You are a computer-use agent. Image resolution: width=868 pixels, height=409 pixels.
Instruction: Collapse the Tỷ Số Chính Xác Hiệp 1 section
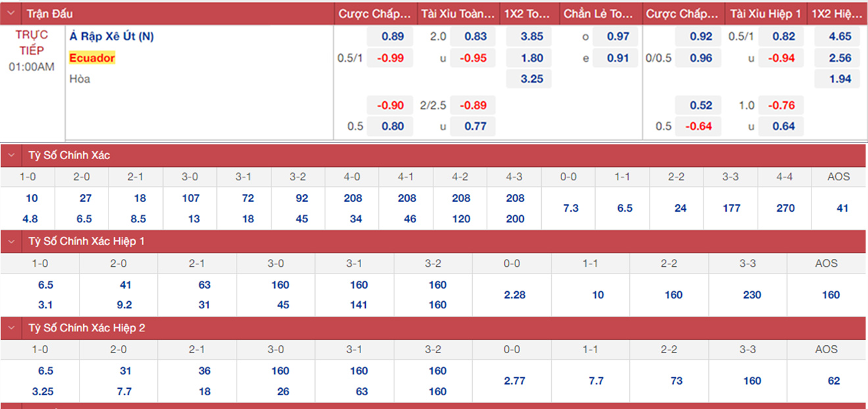(11, 241)
